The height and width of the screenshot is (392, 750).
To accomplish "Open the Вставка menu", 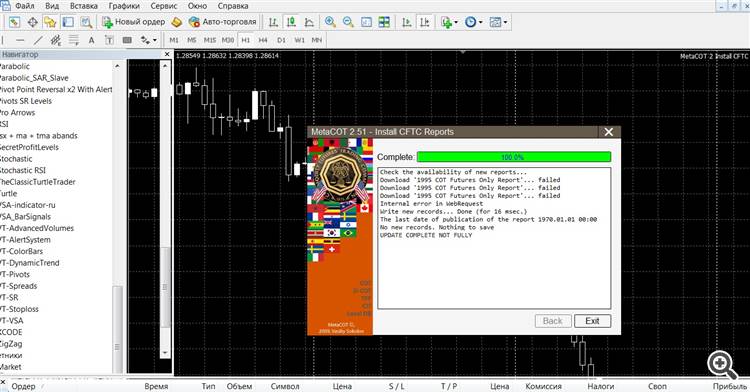I will (84, 6).
